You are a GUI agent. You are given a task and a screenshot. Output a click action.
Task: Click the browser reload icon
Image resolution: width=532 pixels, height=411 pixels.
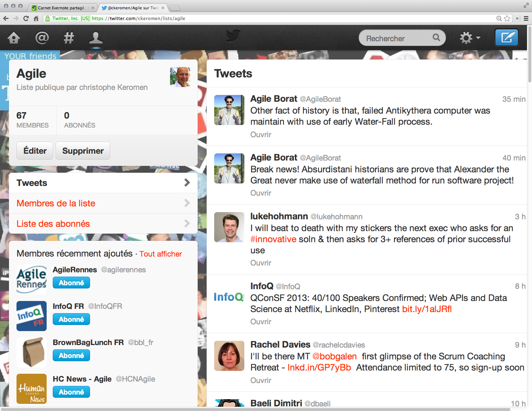coord(26,18)
